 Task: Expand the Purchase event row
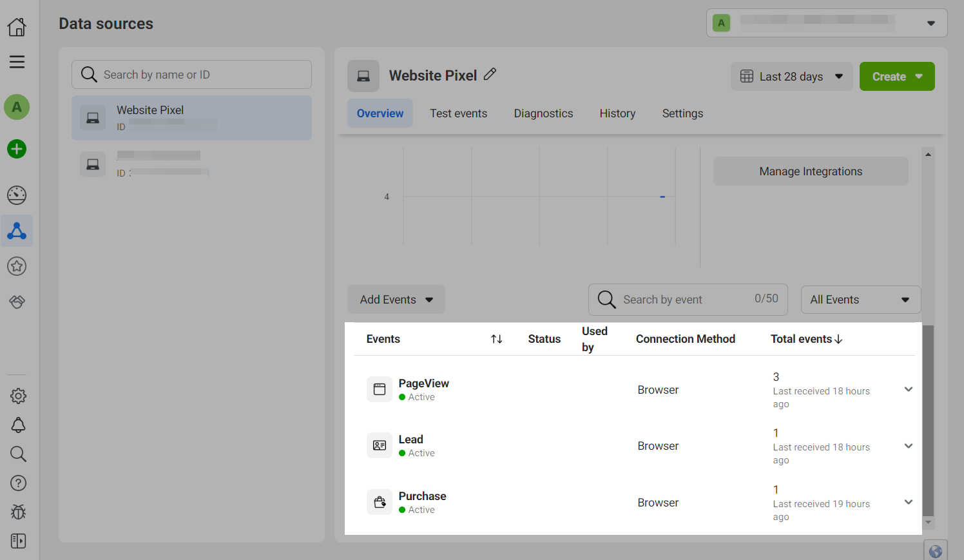[x=908, y=502]
